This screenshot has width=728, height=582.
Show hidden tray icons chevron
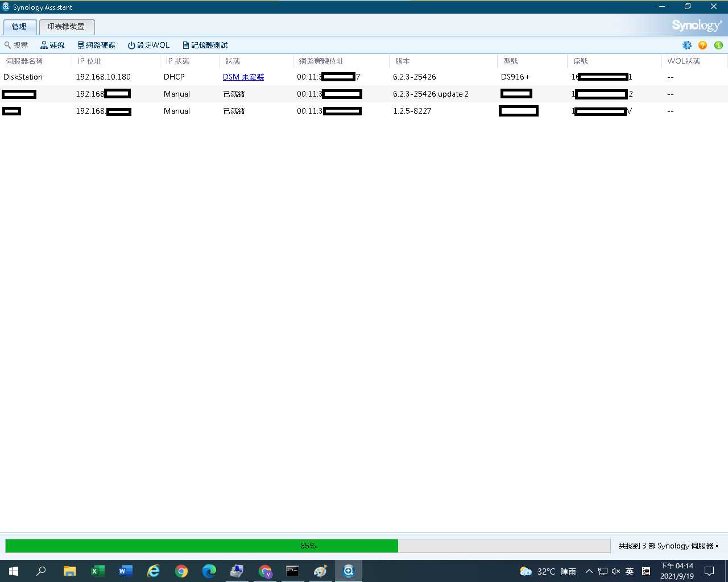[x=589, y=571]
